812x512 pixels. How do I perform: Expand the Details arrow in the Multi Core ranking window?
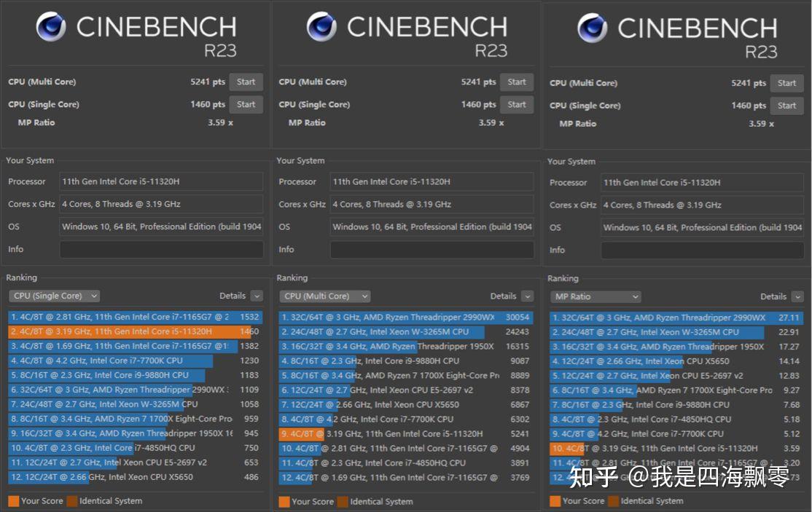click(528, 296)
